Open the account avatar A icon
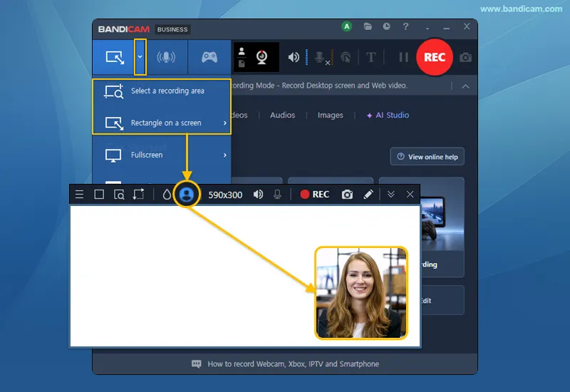Viewport: 570px width, 392px height. click(346, 26)
